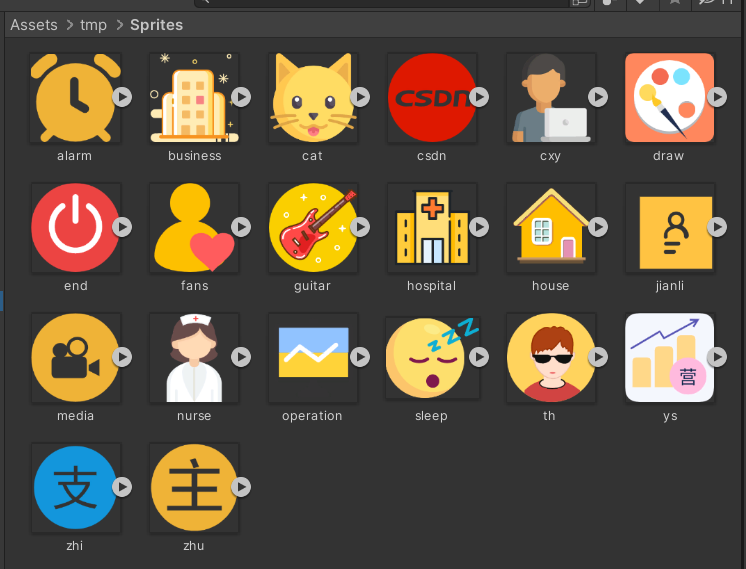Screen dimensions: 746x569
Task: Expand the end sprite sub-assets arrow
Action: coord(122,227)
